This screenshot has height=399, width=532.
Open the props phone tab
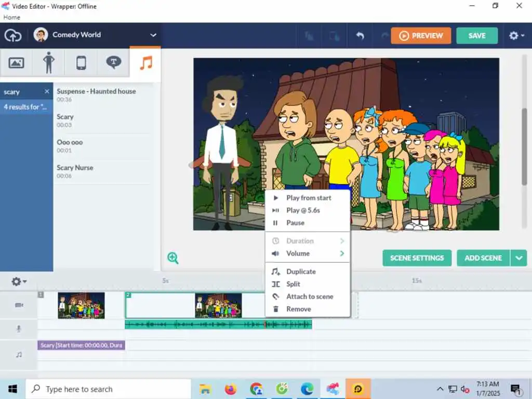tap(81, 63)
